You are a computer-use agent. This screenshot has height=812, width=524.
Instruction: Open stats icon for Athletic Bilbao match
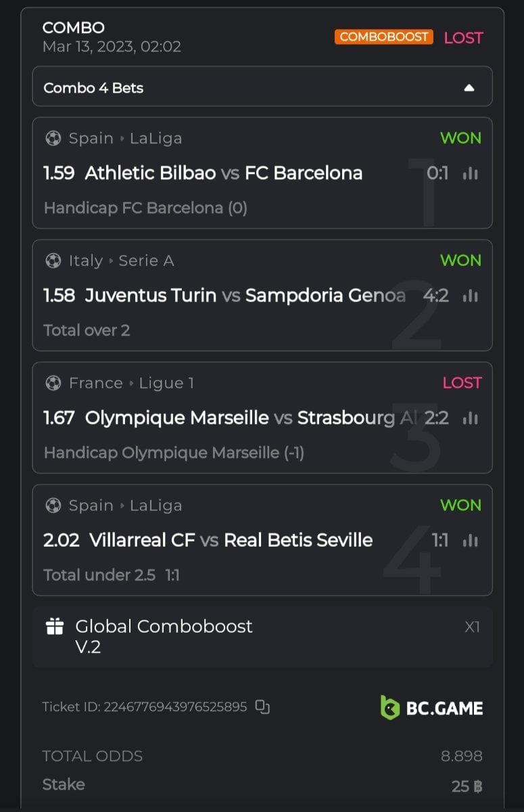471,174
